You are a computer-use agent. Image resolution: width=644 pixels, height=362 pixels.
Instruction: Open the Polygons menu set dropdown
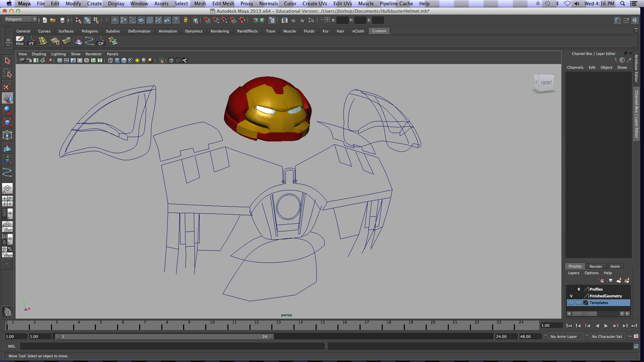[20, 19]
